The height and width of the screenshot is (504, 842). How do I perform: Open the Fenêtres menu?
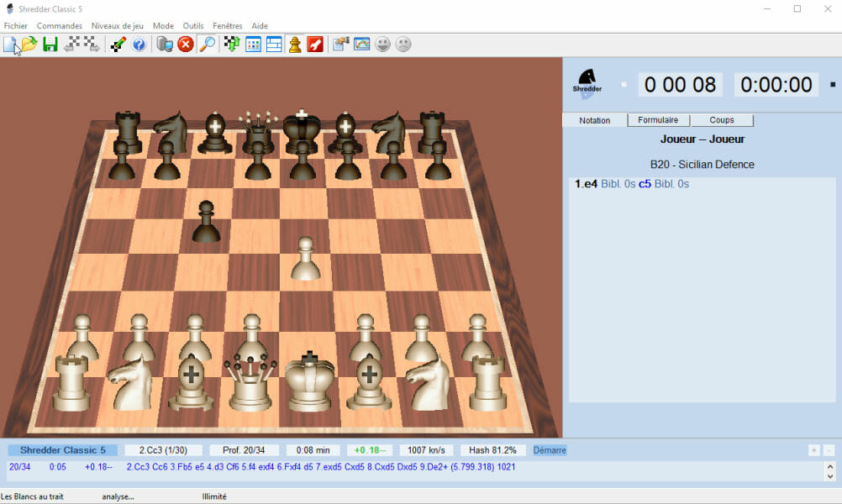tap(228, 26)
